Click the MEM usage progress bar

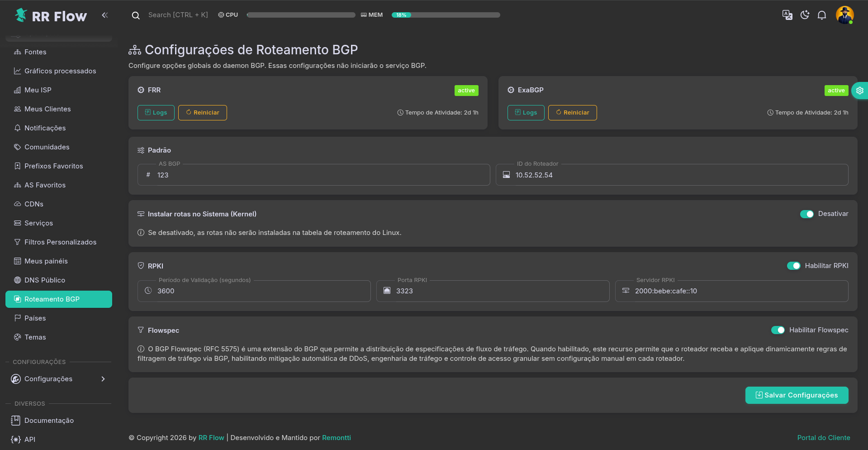tap(446, 15)
